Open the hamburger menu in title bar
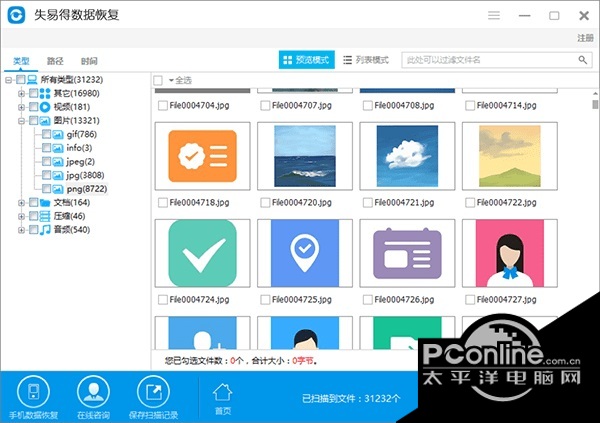The width and height of the screenshot is (600, 423). click(x=494, y=15)
